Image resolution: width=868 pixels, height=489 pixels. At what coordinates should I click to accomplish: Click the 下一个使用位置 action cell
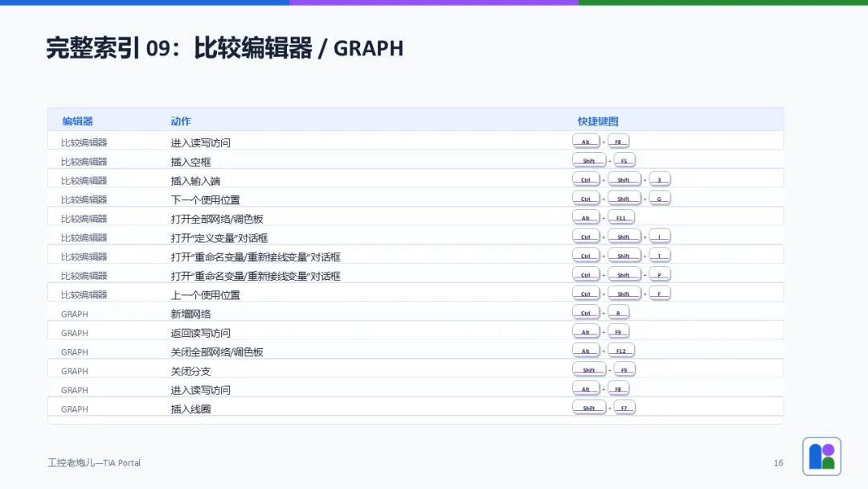pyautogui.click(x=206, y=199)
